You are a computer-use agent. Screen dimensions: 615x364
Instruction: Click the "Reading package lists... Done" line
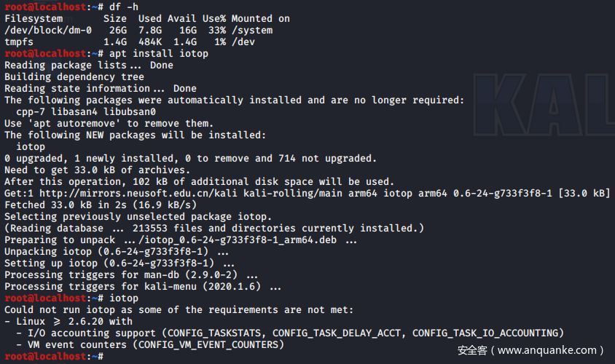[89, 65]
